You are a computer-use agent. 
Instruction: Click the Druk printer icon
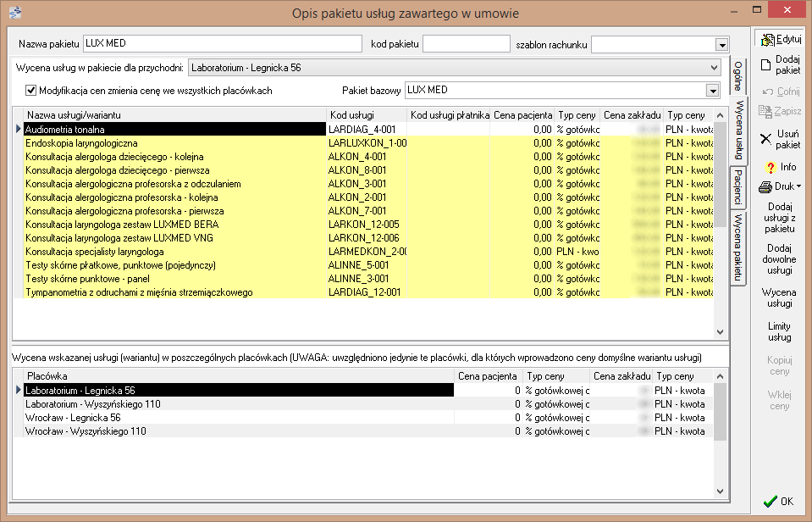pyautogui.click(x=765, y=186)
